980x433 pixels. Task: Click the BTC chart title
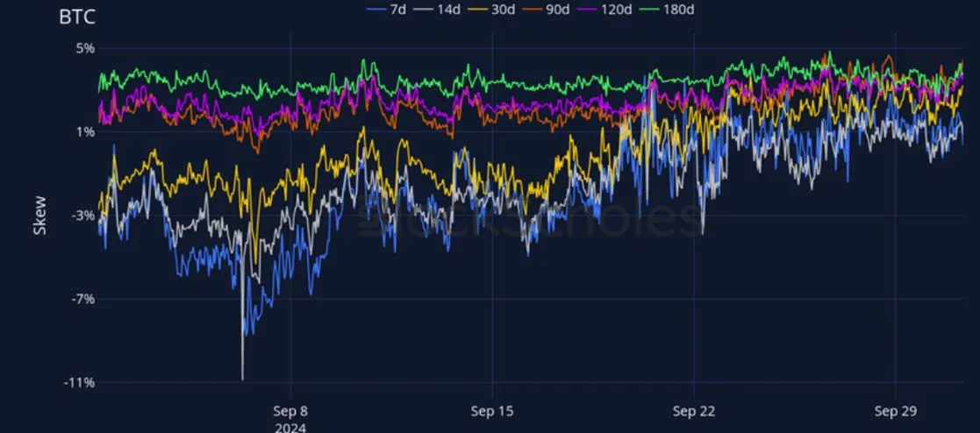tap(77, 18)
